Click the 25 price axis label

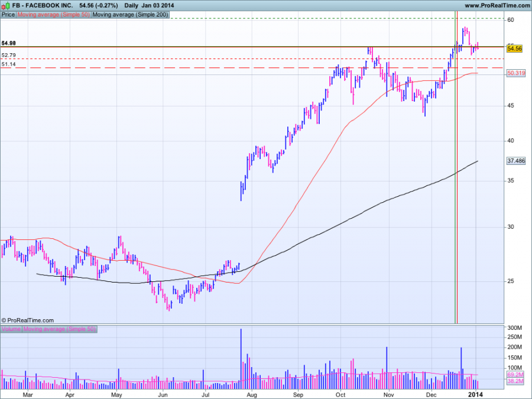511,281
